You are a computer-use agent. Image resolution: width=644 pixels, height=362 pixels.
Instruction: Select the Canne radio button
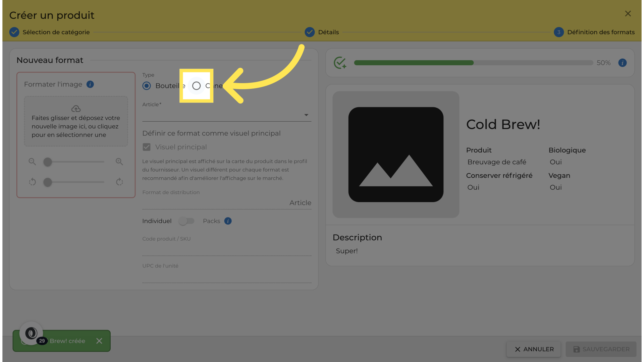click(x=196, y=86)
